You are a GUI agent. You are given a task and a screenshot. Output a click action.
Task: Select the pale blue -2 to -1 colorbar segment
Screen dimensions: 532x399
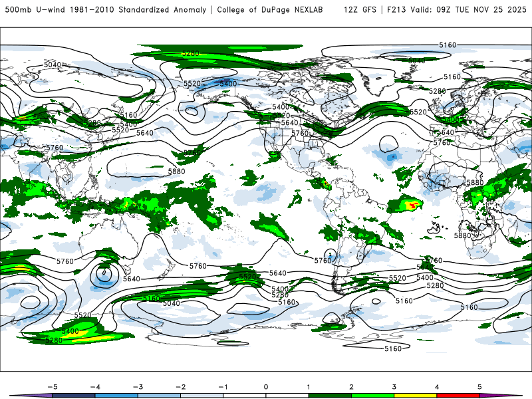point(202,396)
